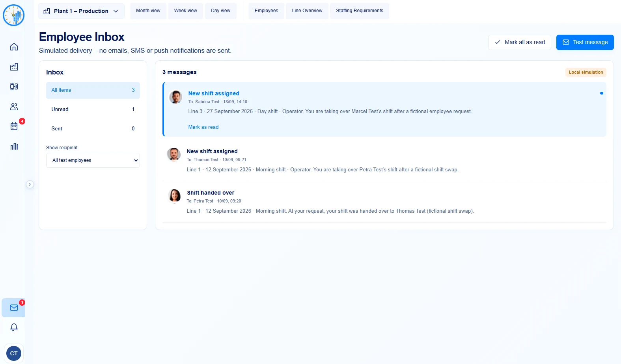This screenshot has width=621, height=364.
Task: Open the CT user avatar menu
Action: (x=14, y=353)
